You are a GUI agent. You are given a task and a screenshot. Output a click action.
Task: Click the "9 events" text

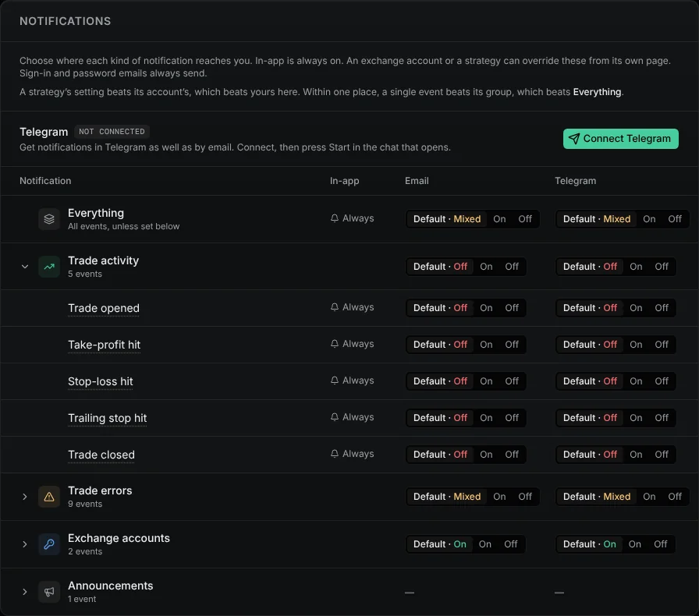tap(85, 504)
